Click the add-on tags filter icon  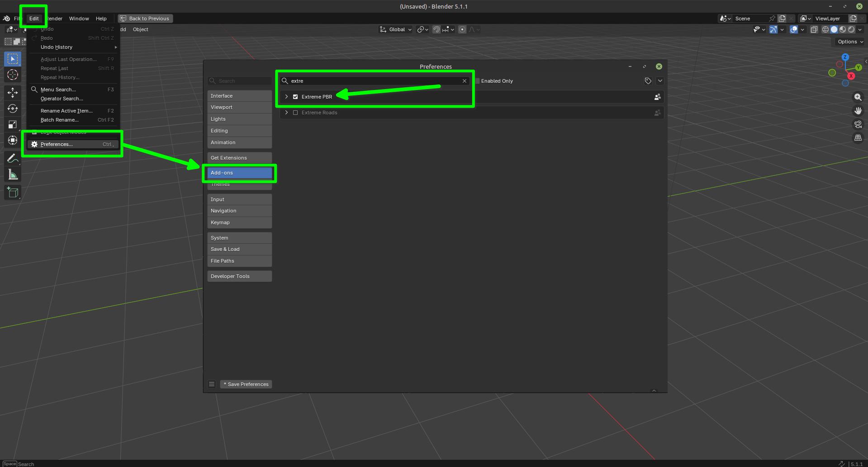point(648,81)
